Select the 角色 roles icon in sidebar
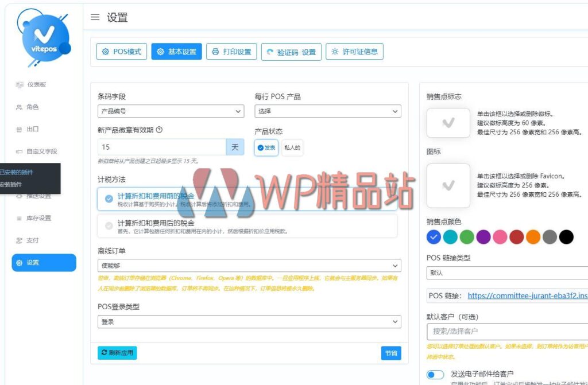Viewport: 588px width, 385px height. coord(18,107)
